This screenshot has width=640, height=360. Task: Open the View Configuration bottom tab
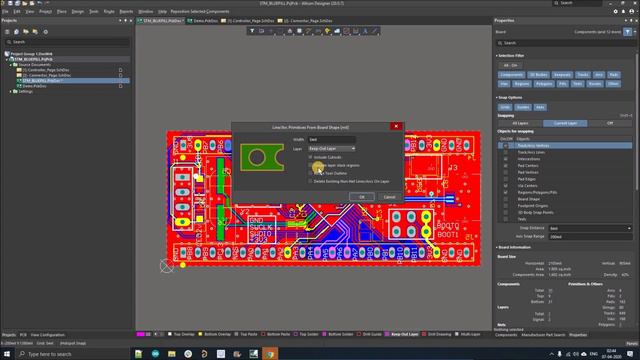[x=48, y=335]
